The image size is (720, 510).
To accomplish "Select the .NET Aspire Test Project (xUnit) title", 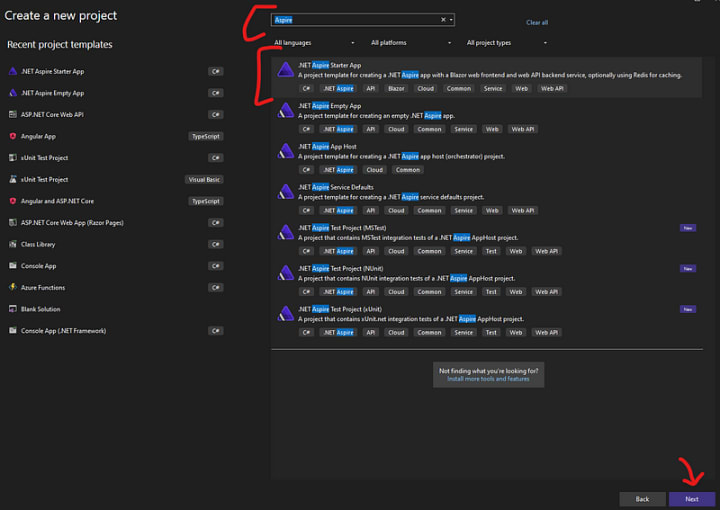I will [x=340, y=309].
